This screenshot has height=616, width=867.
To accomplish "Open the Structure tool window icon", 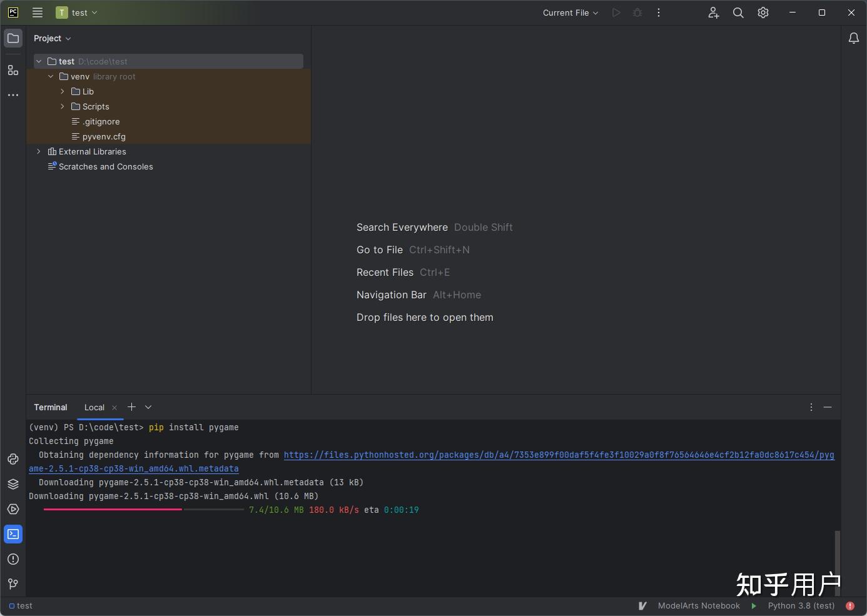I will [x=13, y=70].
